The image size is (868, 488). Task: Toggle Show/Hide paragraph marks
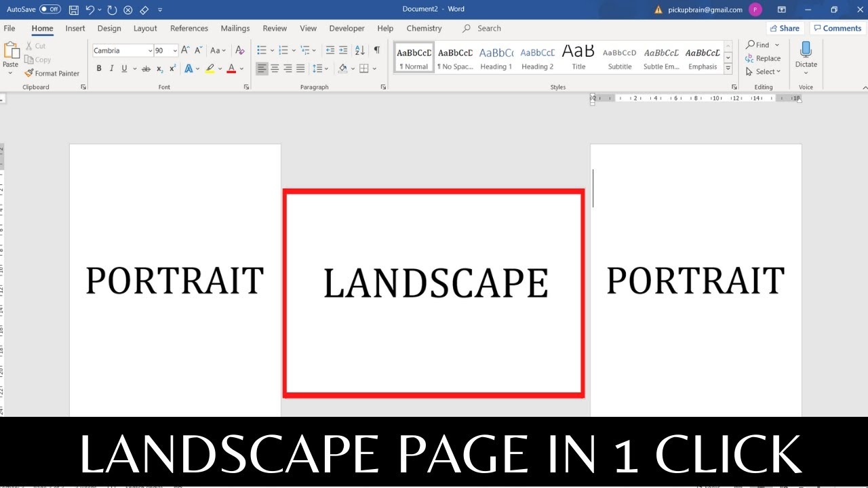(x=376, y=50)
